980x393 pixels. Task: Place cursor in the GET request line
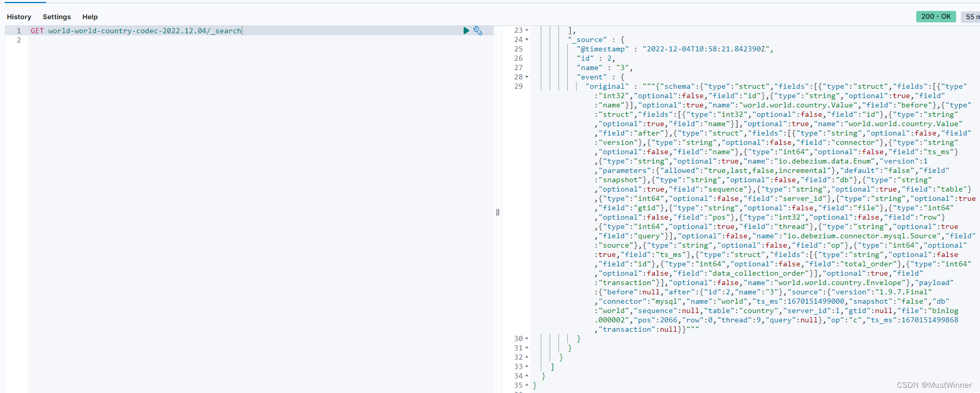[x=136, y=31]
